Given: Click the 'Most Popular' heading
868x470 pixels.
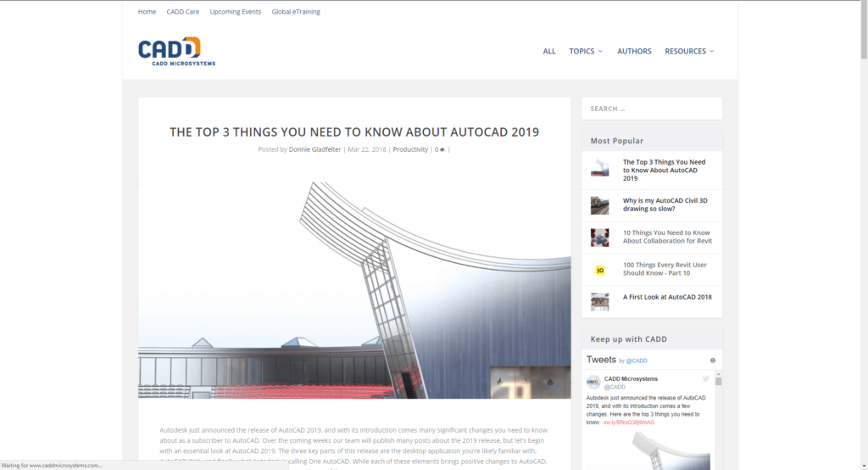Looking at the screenshot, I should (x=617, y=141).
